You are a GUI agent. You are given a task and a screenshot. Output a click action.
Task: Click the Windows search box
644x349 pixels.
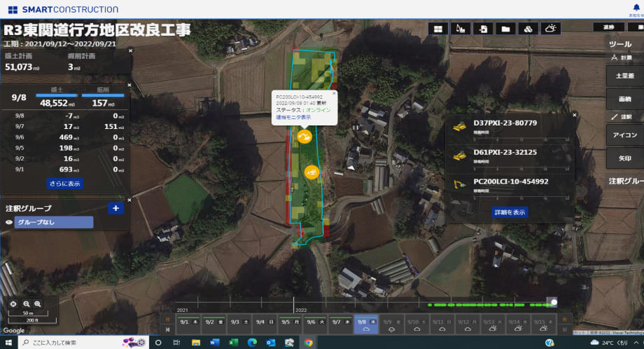coord(83,343)
